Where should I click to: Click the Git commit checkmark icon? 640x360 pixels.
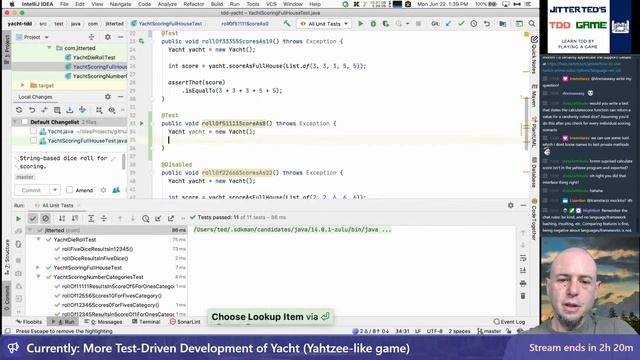[x=461, y=24]
